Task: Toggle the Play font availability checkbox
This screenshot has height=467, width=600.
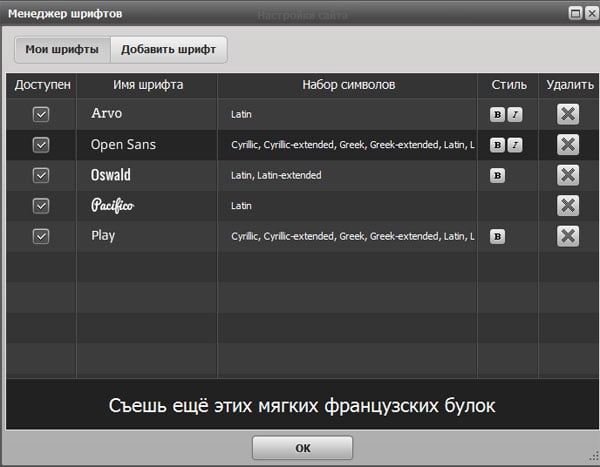Action: tap(41, 236)
